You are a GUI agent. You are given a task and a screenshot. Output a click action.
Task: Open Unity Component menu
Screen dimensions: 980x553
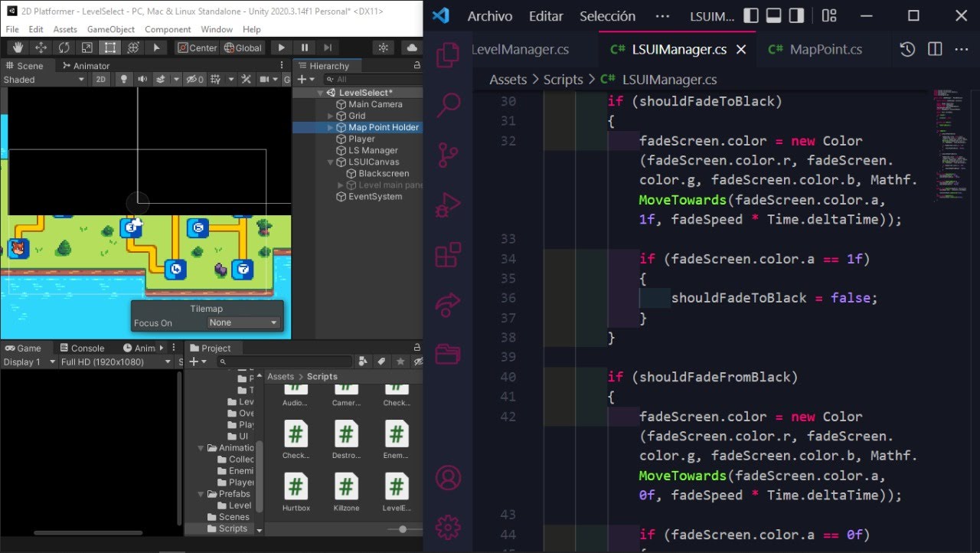[x=168, y=29]
